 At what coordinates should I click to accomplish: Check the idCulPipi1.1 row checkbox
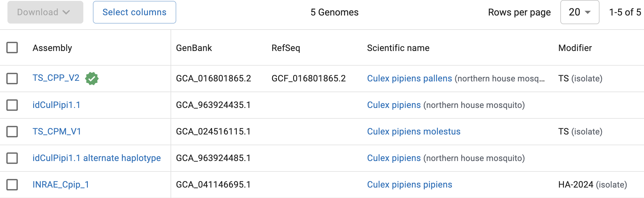[12, 105]
